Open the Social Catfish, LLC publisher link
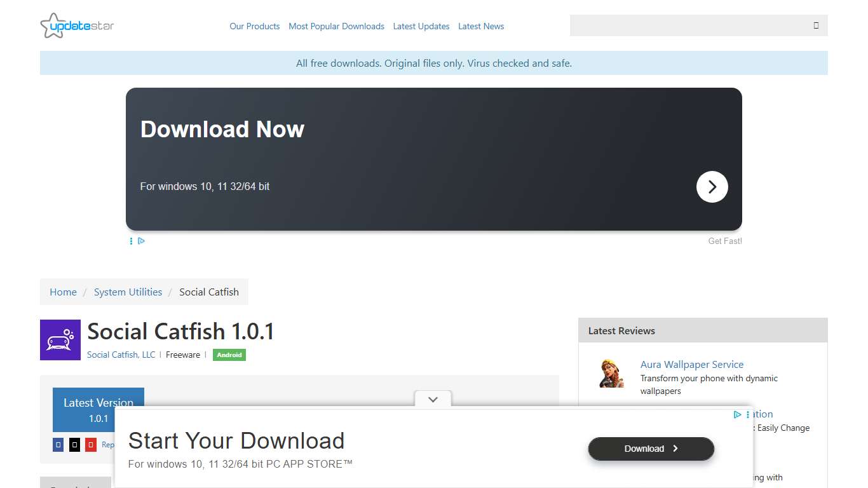The image size is (868, 488). [x=121, y=355]
